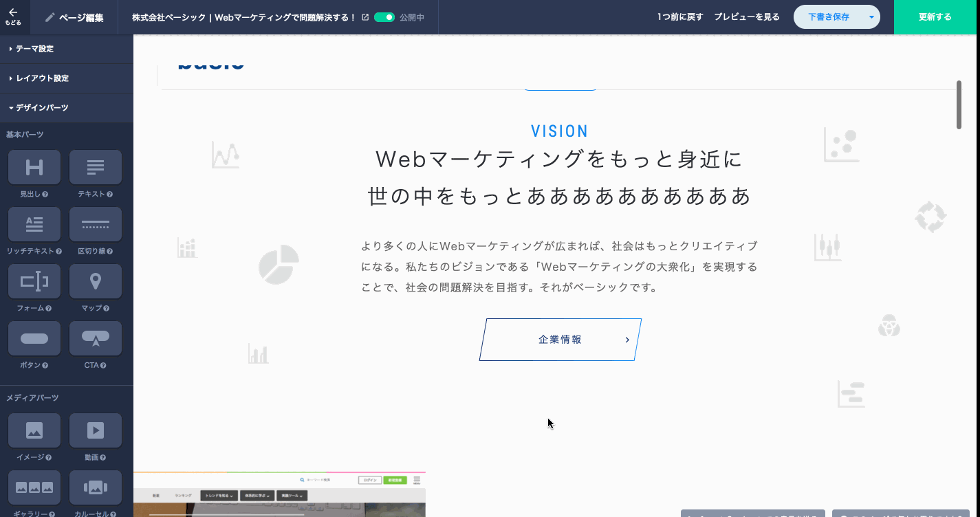Toggle the 公開中 publish switch

coord(384,17)
